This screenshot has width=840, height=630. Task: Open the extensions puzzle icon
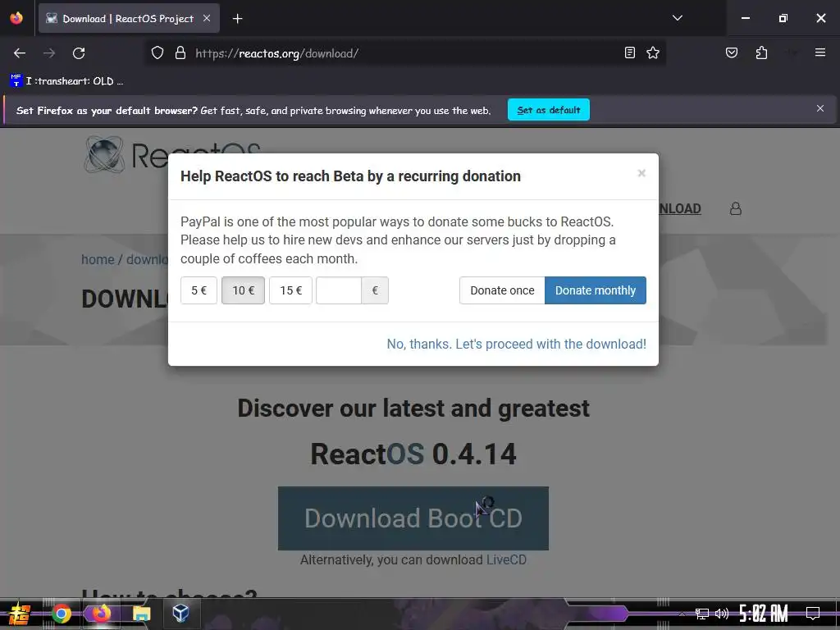(x=761, y=52)
